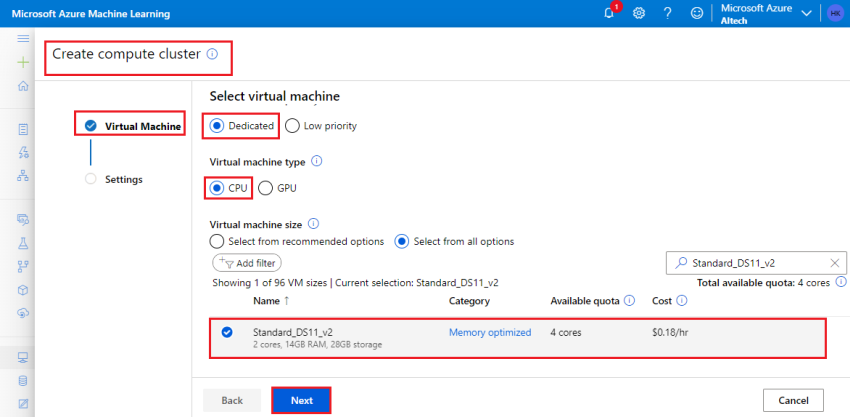Click info icon beside Create compute cluster

(212, 54)
